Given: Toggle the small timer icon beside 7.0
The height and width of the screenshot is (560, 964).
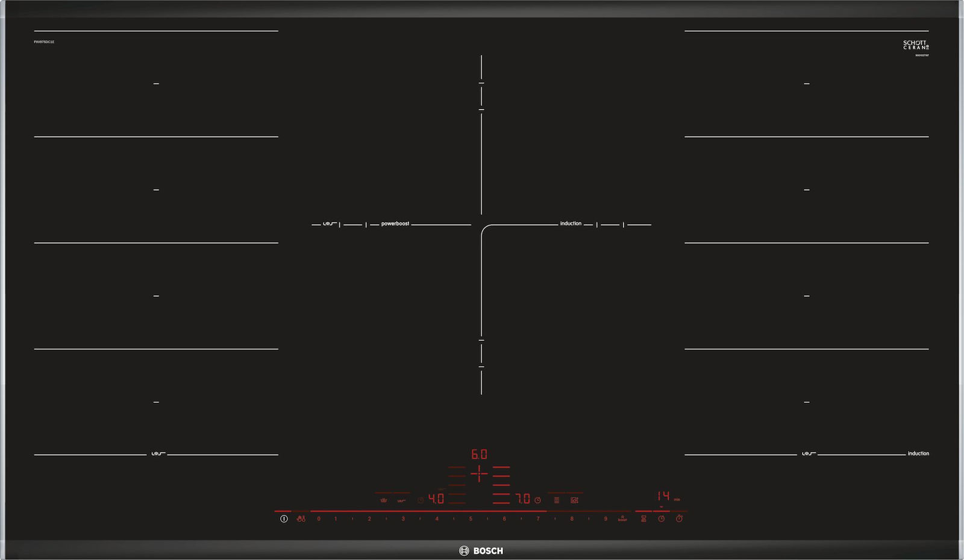Looking at the screenshot, I should coord(537,500).
